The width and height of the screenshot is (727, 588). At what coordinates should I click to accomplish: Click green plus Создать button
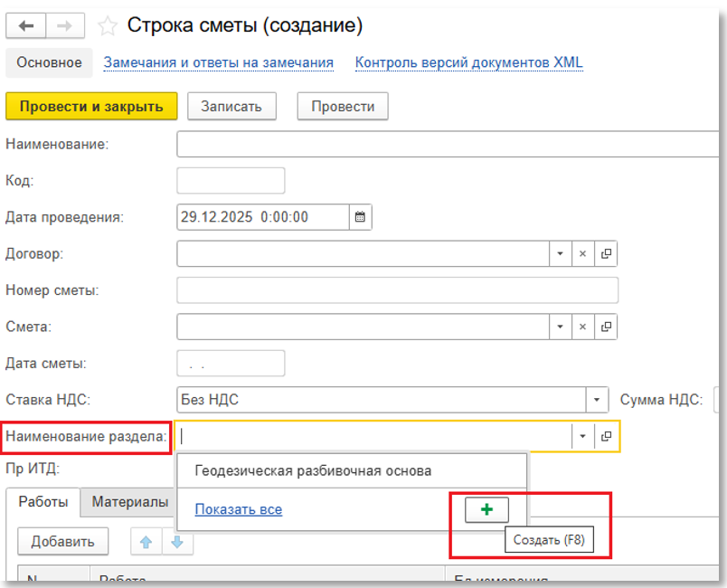pyautogui.click(x=487, y=510)
